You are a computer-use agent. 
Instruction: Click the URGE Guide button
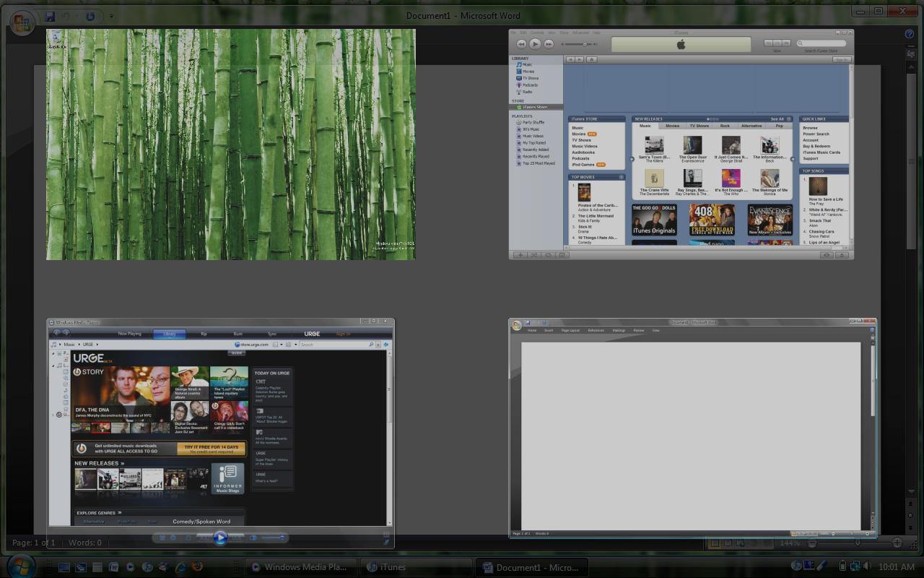(x=236, y=353)
